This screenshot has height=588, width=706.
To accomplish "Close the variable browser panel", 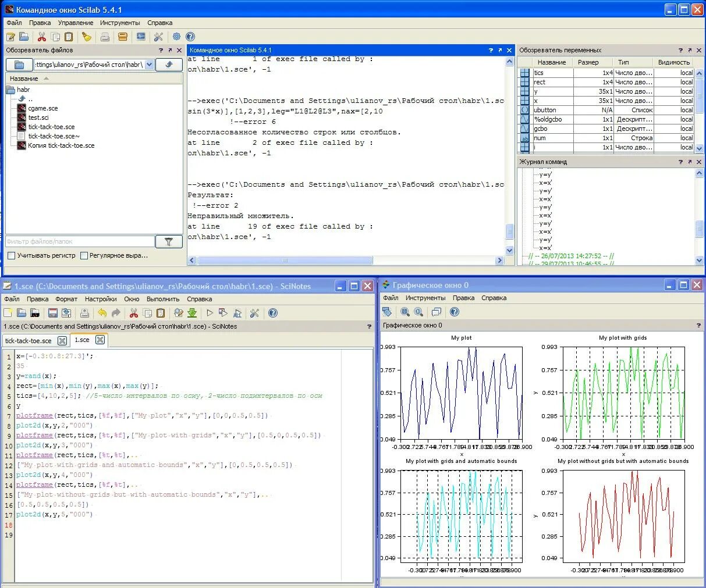I will pos(699,51).
